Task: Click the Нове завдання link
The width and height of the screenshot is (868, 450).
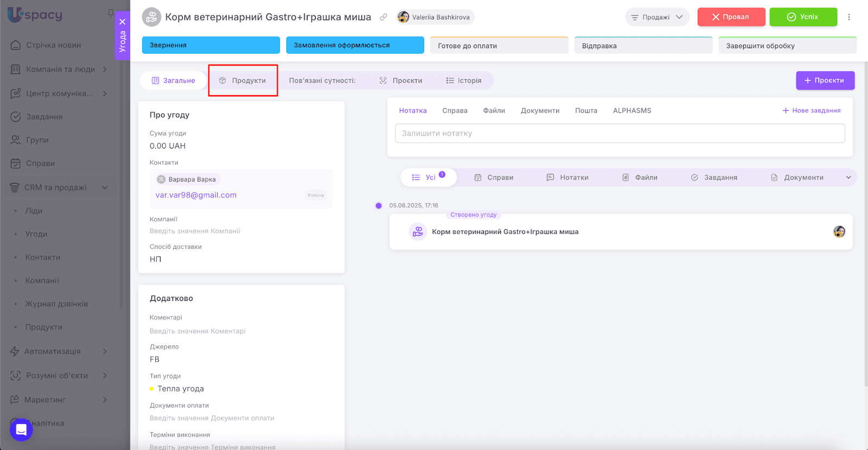Action: (x=811, y=111)
